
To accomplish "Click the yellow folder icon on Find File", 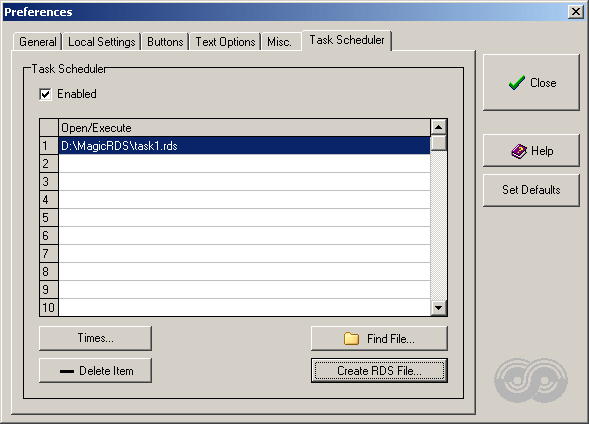I will tap(351, 338).
